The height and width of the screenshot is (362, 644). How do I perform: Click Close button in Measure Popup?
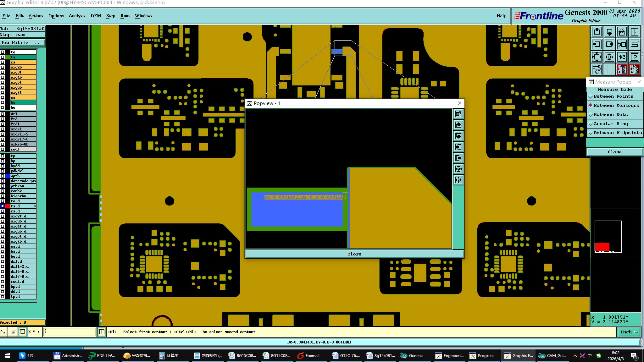coord(614,152)
